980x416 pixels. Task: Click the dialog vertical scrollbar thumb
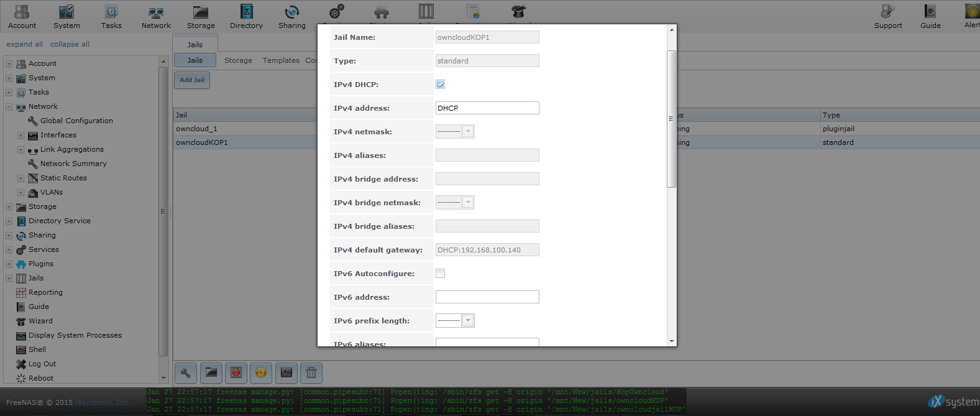(x=671, y=118)
